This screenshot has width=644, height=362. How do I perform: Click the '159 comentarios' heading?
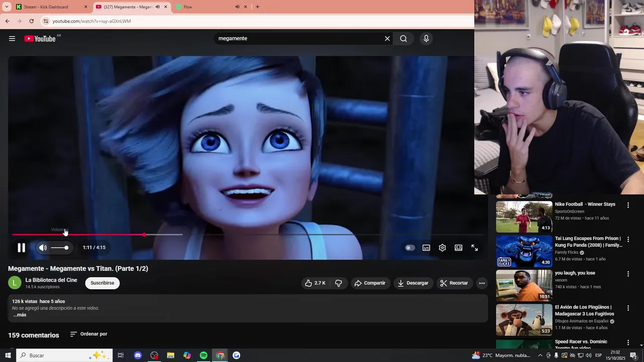coord(34,335)
